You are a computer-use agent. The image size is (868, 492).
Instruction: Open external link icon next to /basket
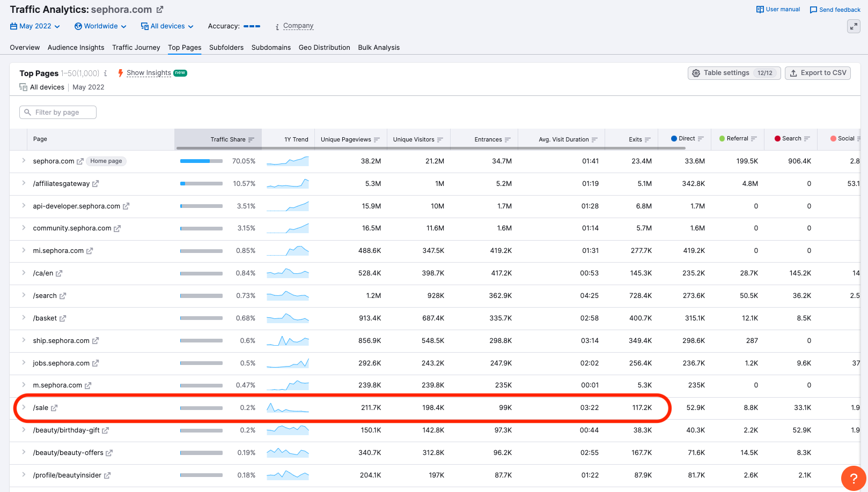[x=63, y=318]
